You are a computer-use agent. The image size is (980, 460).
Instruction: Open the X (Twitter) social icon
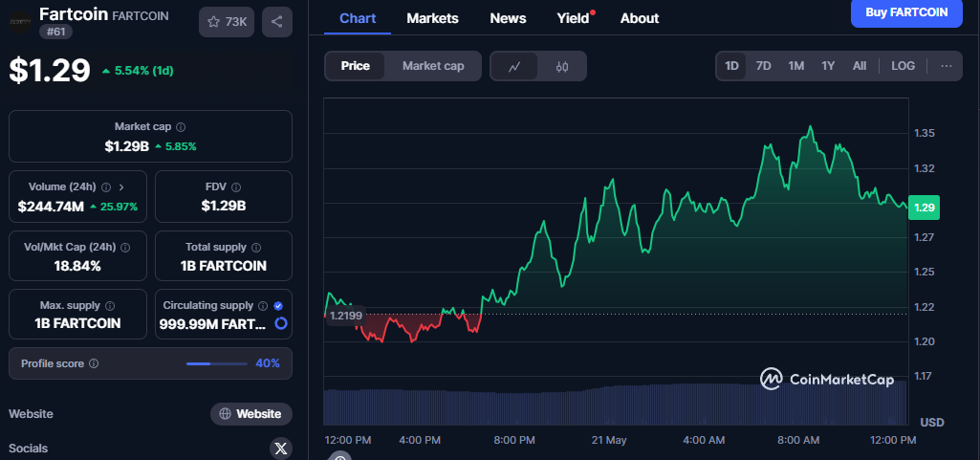coord(281,449)
